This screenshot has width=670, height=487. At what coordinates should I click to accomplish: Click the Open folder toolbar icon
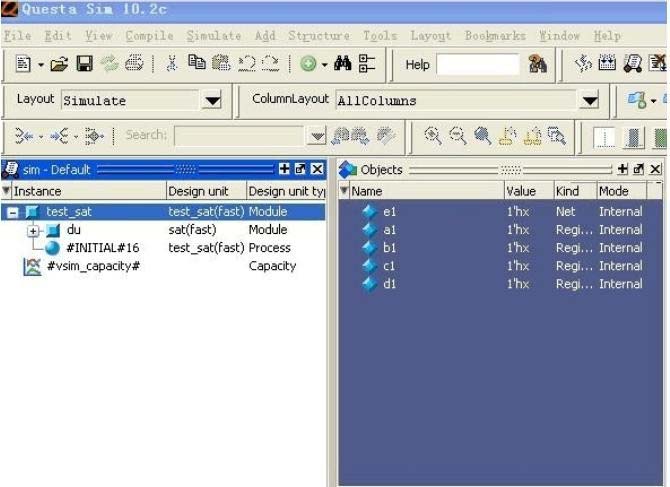click(x=59, y=64)
